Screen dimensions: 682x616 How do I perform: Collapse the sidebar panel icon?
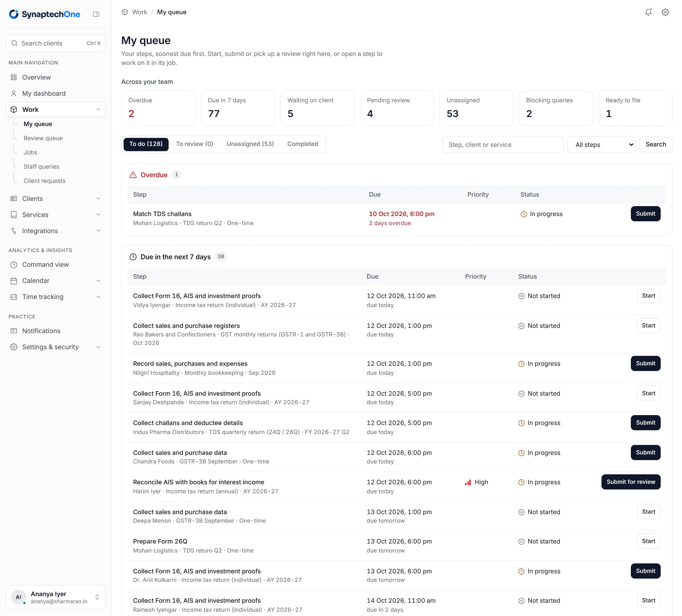pyautogui.click(x=96, y=14)
